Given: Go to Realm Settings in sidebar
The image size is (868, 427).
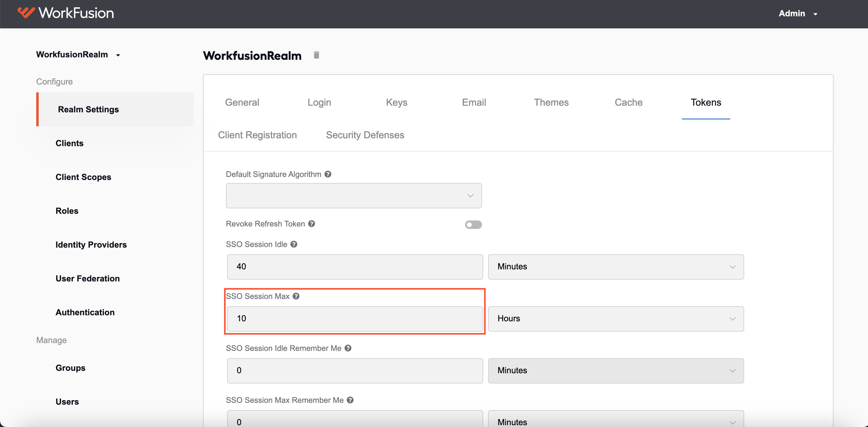Looking at the screenshot, I should [x=115, y=110].
